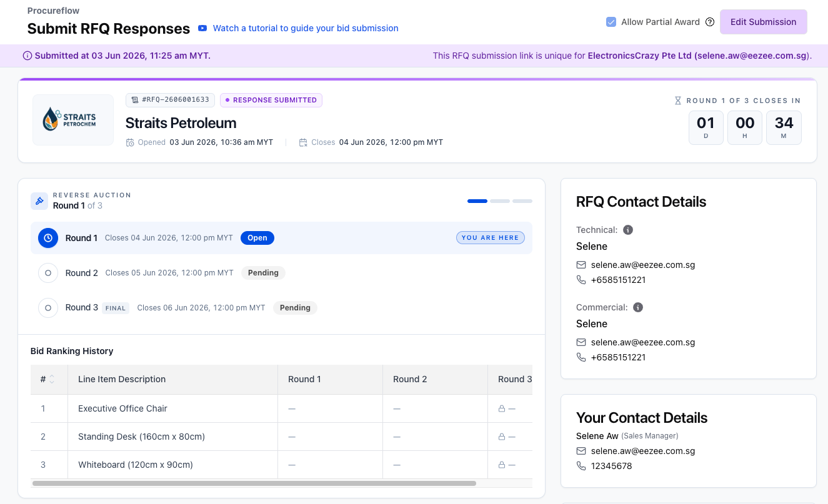Click the Edit Submission button
Screen dimensions: 828x504
tap(763, 22)
